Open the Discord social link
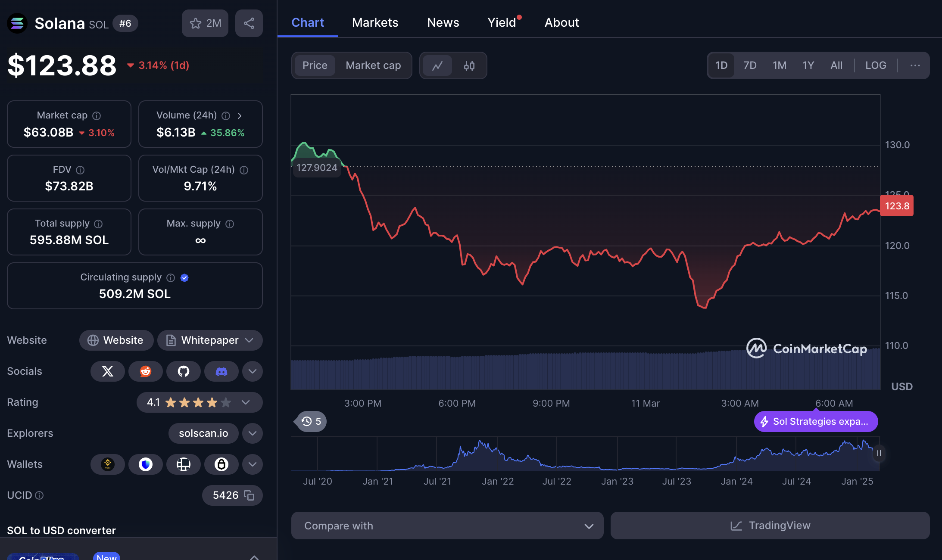The height and width of the screenshot is (560, 942). (221, 371)
